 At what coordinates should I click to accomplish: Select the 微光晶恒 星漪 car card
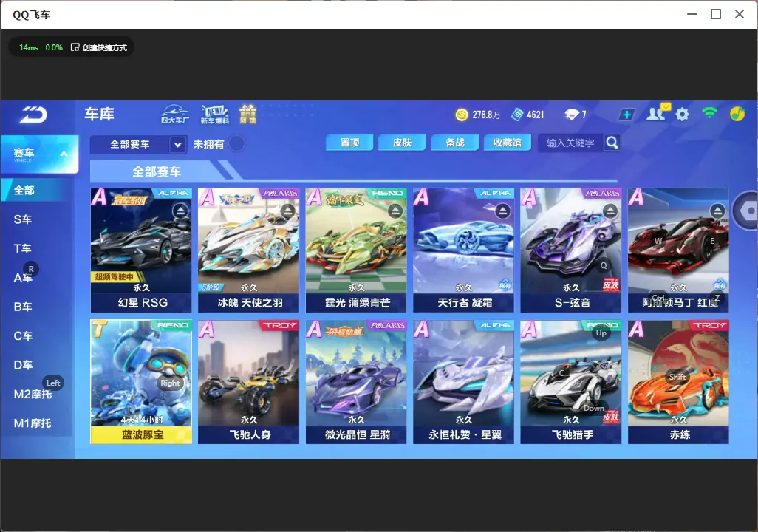click(x=356, y=382)
